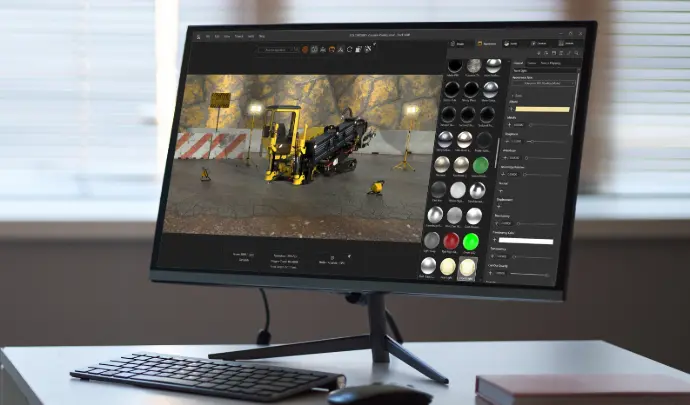
Task: Switch to the Scenes palette tab
Action: tap(511, 44)
